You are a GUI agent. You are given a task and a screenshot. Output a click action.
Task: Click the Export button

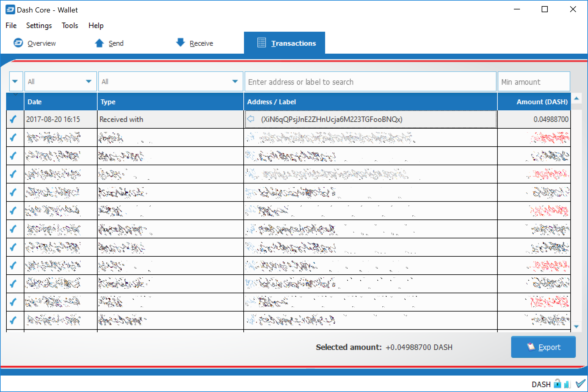(x=543, y=347)
